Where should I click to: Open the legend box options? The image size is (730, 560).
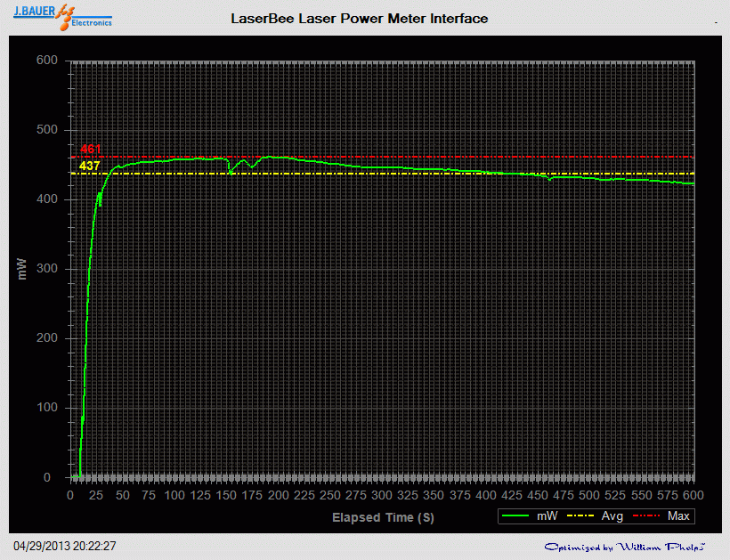[x=596, y=515]
